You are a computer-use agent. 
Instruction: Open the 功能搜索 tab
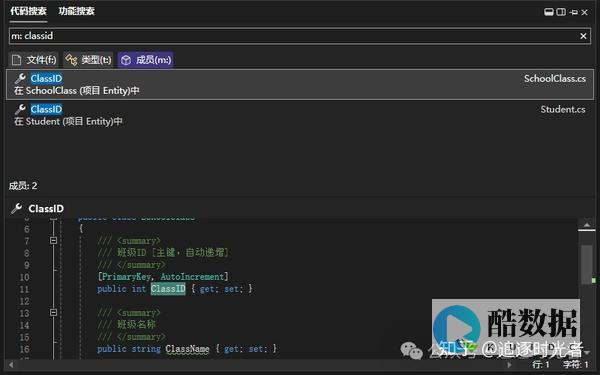77,11
